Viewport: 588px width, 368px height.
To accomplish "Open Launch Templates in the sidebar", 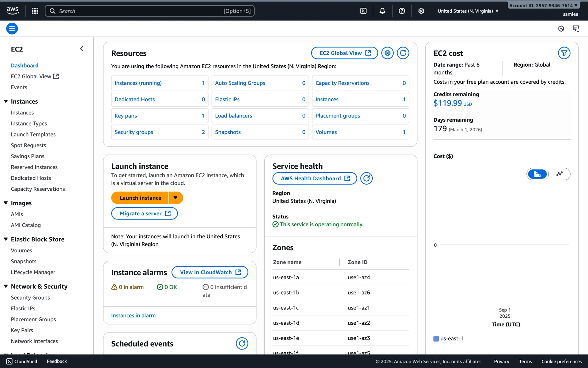I will pos(33,134).
